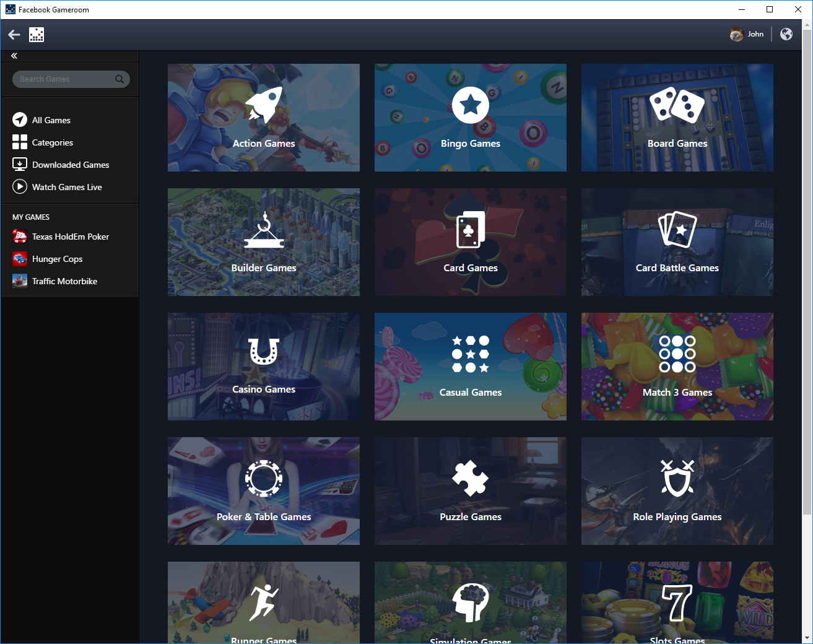The height and width of the screenshot is (644, 813).
Task: Launch Texas HoldEm Poker from My Games
Action: point(69,236)
